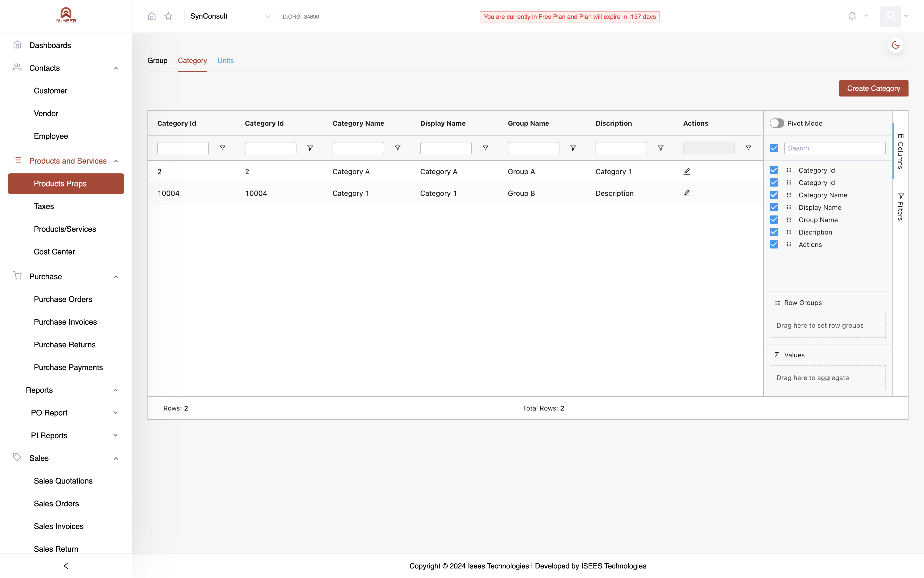924x578 pixels.
Task: Open Purchase Orders menu item
Action: 63,299
